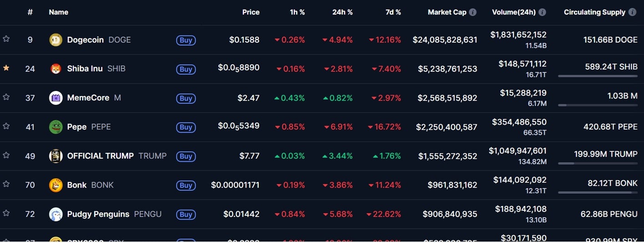Open the MemeCore purple logo icon
The height and width of the screenshot is (243, 644).
56,98
